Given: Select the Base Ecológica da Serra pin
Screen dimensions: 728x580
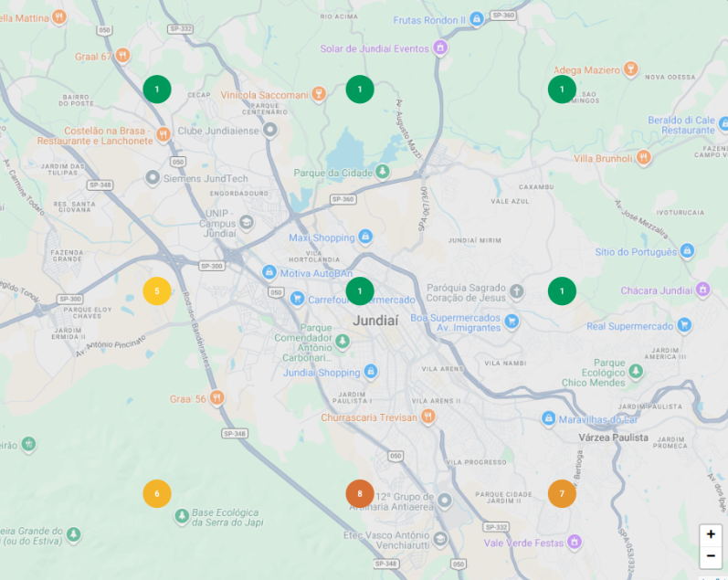Looking at the screenshot, I should (182, 516).
